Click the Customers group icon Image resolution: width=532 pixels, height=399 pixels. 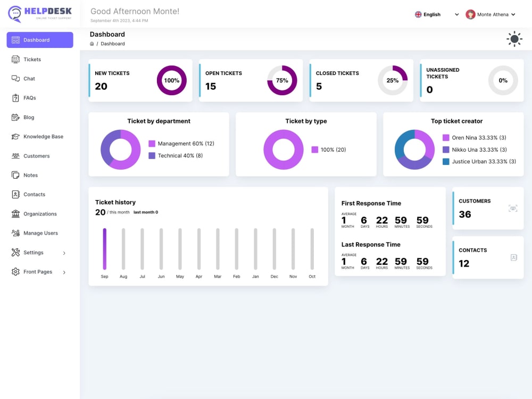[x=15, y=156]
